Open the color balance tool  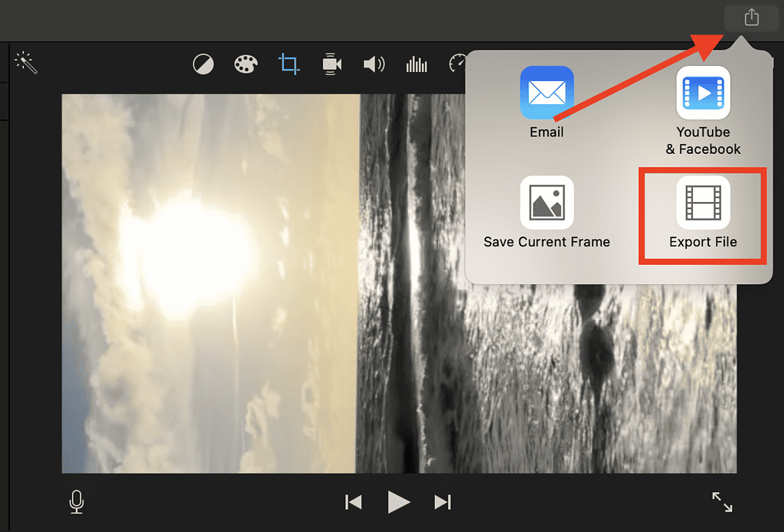point(203,64)
